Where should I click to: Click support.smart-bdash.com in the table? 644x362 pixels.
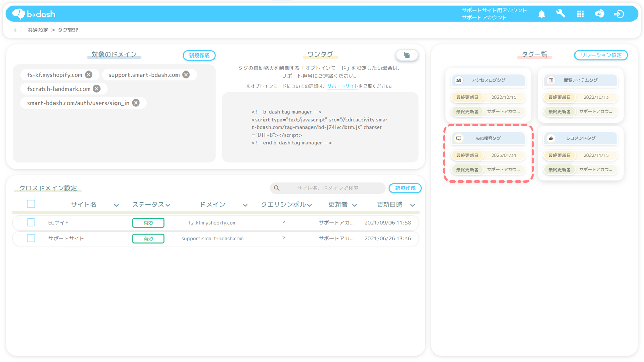click(213, 238)
